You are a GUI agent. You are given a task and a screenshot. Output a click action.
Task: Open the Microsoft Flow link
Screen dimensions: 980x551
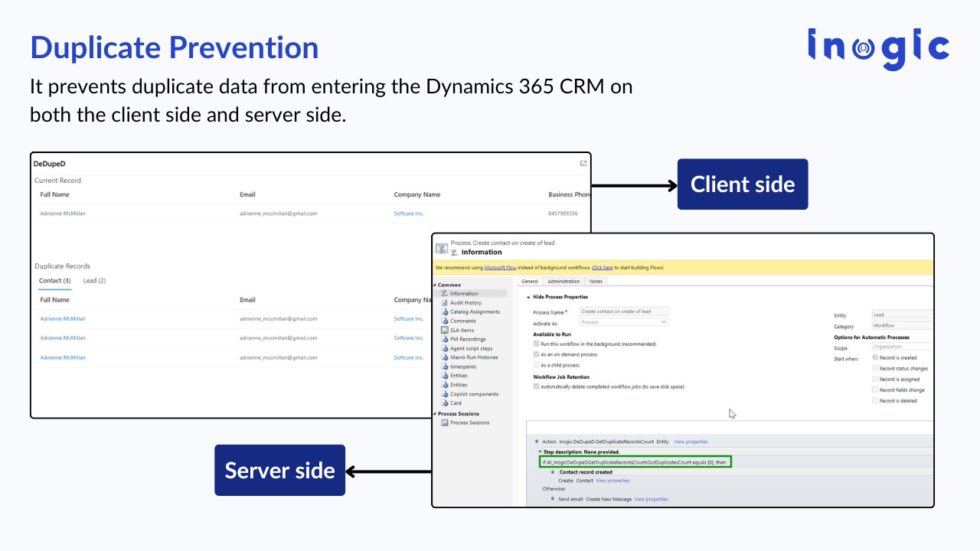(501, 268)
